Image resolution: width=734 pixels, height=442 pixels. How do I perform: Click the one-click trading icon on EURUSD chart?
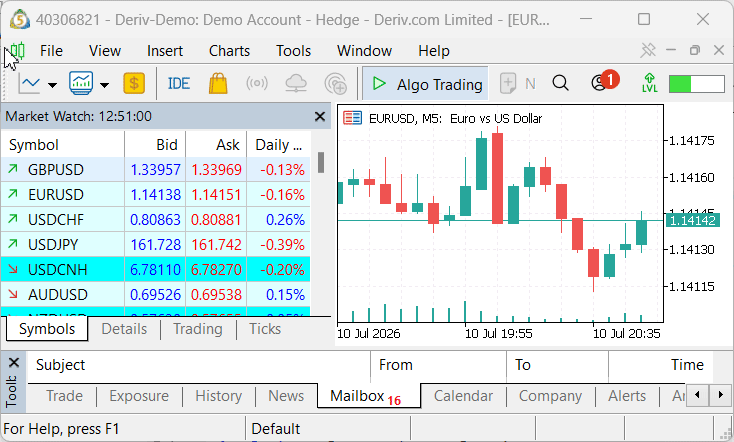pyautogui.click(x=352, y=118)
